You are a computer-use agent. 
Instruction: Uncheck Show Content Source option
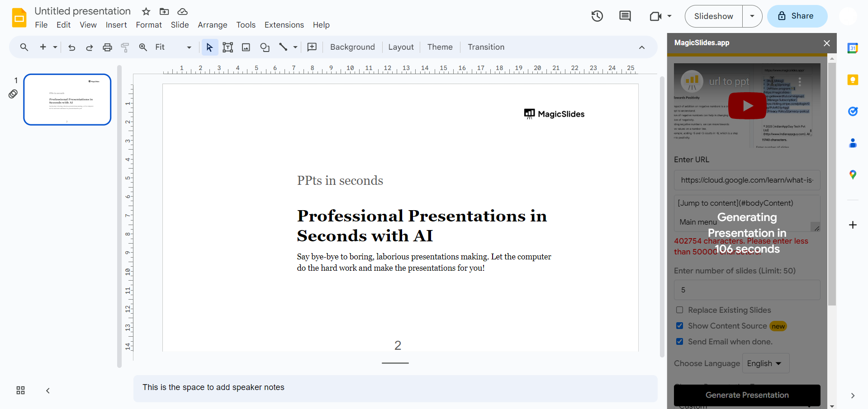click(x=679, y=326)
